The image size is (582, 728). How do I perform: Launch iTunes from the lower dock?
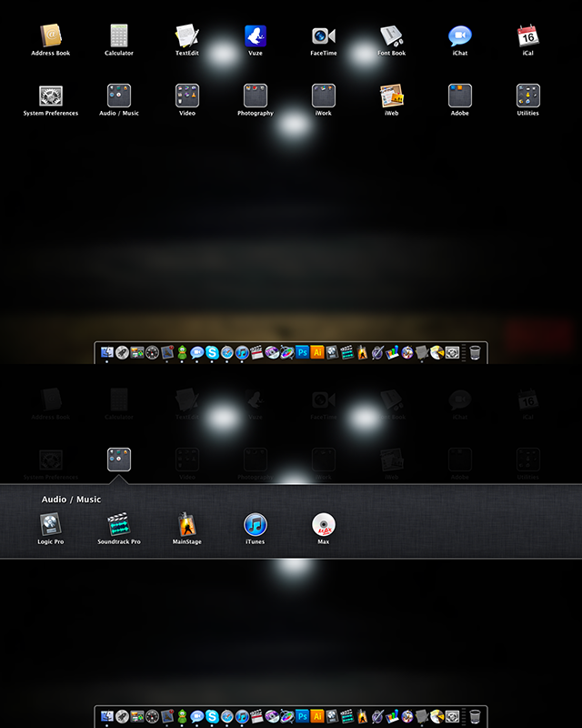coord(242,717)
